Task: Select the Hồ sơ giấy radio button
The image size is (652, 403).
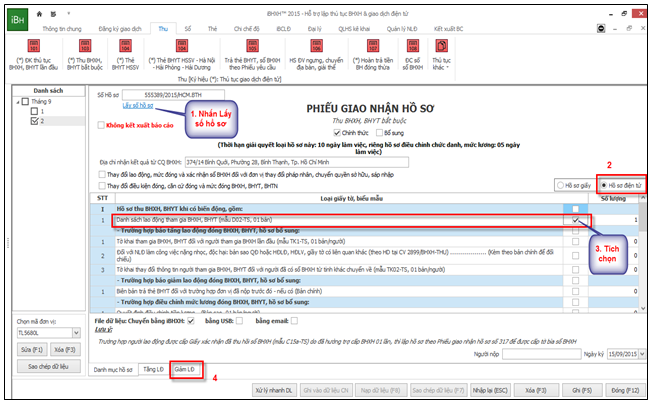Action: 558,186
